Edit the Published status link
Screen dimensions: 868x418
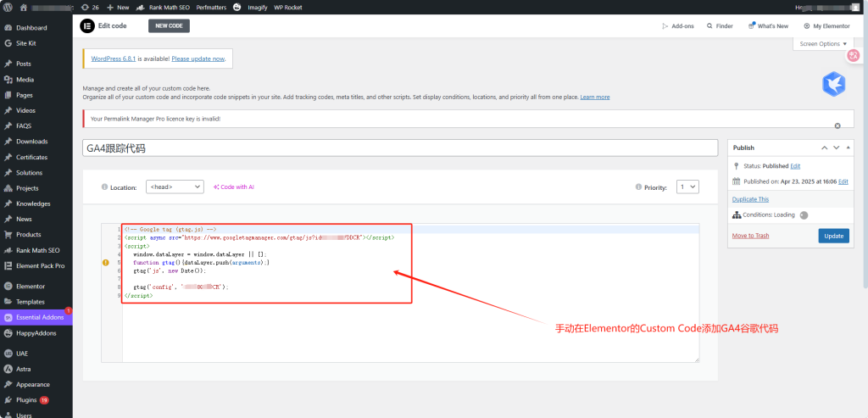(795, 166)
